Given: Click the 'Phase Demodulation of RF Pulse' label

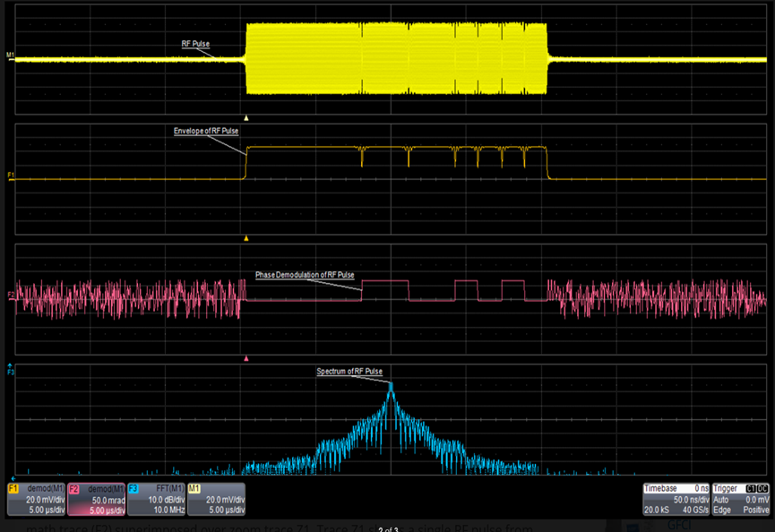Looking at the screenshot, I should [x=305, y=275].
